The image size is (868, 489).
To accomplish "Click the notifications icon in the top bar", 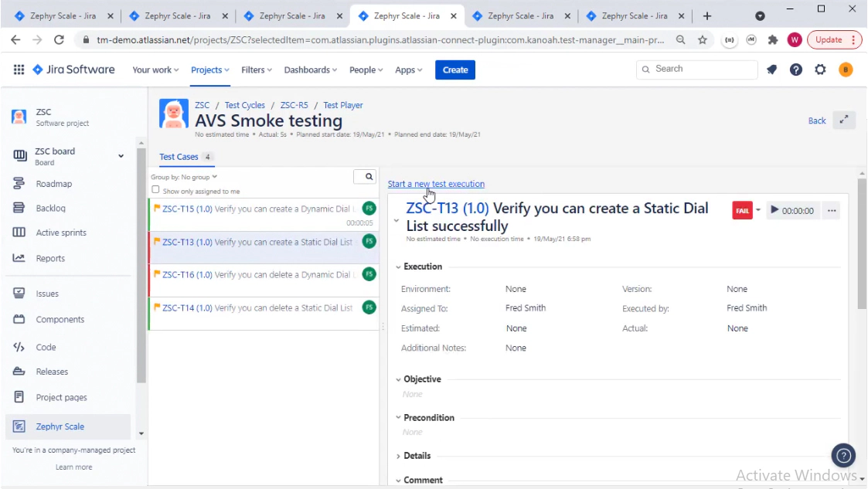I will (x=771, y=70).
